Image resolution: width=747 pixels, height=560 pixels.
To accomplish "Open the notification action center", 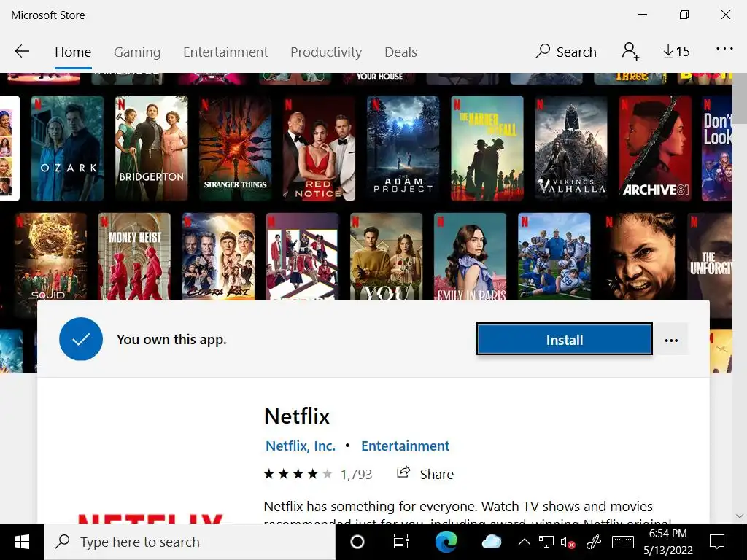I will tap(717, 542).
